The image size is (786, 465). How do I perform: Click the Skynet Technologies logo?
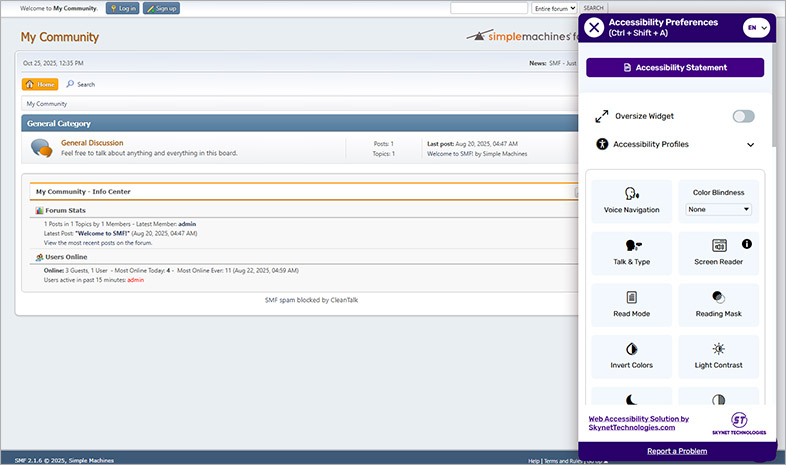(739, 423)
